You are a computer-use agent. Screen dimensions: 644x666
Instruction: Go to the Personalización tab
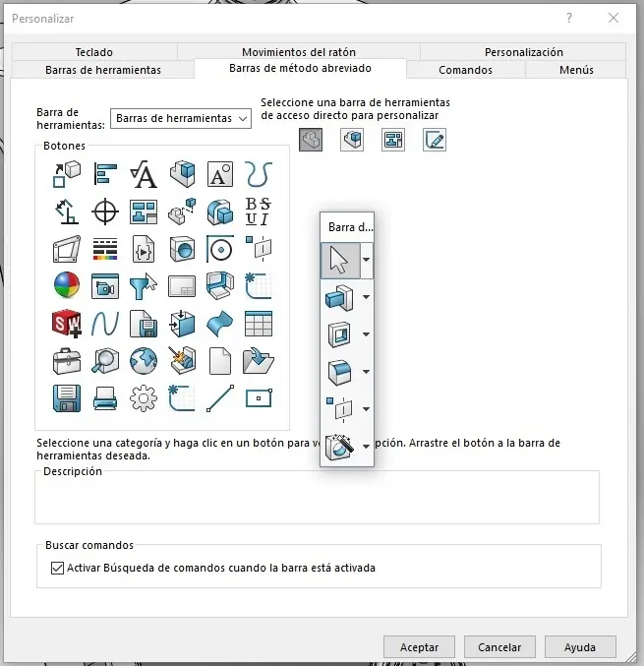click(x=523, y=52)
